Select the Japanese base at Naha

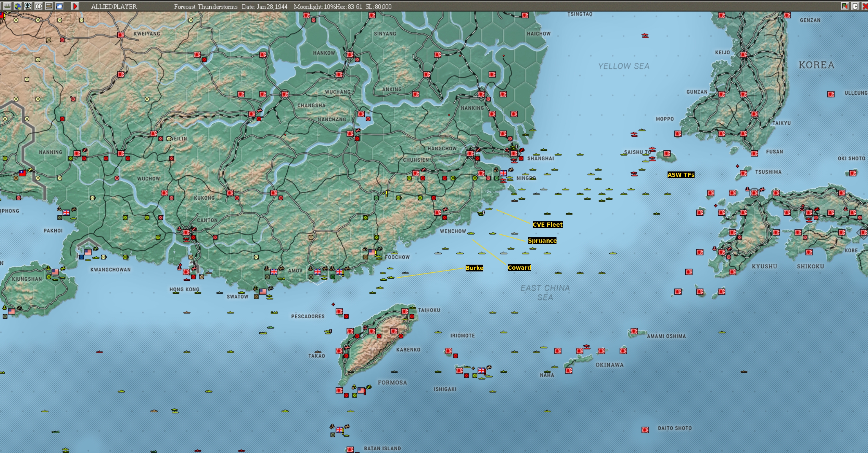569,371
